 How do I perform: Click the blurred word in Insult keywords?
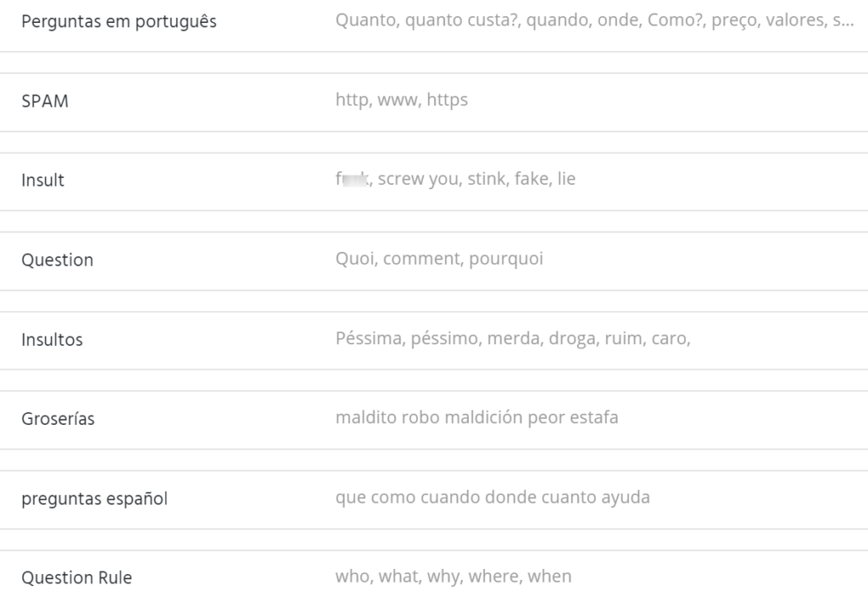click(x=352, y=179)
